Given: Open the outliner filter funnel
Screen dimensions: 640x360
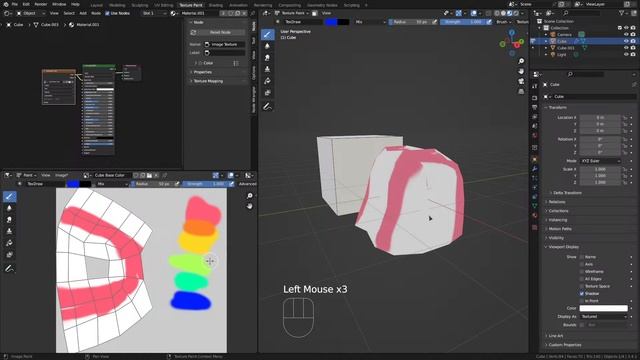Looking at the screenshot, I should tap(622, 13).
